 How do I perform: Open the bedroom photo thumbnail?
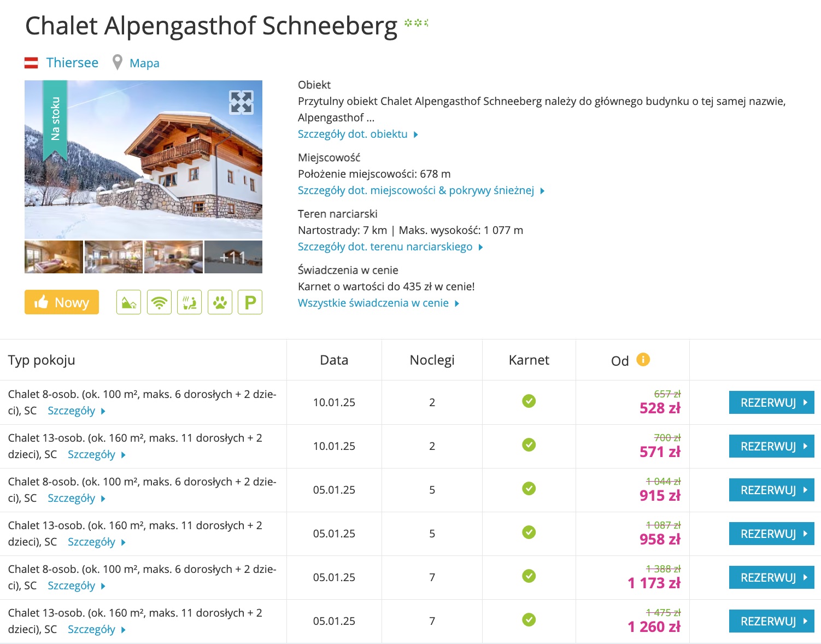[x=54, y=257]
